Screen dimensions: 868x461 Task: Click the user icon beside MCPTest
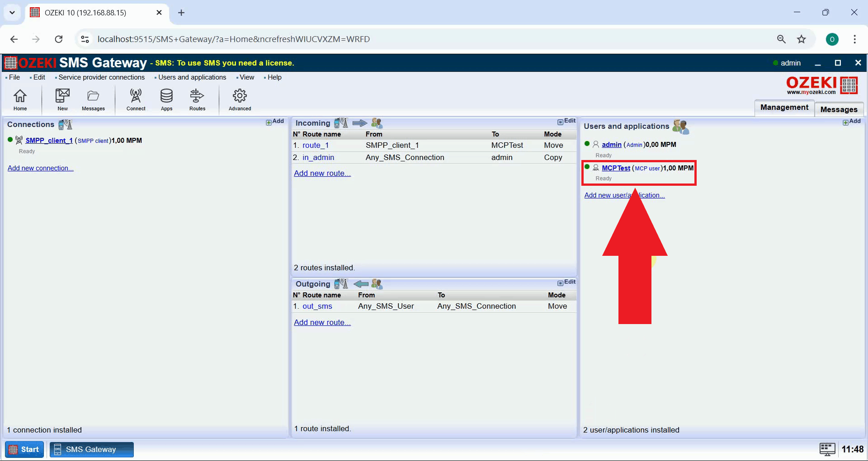[x=596, y=168]
